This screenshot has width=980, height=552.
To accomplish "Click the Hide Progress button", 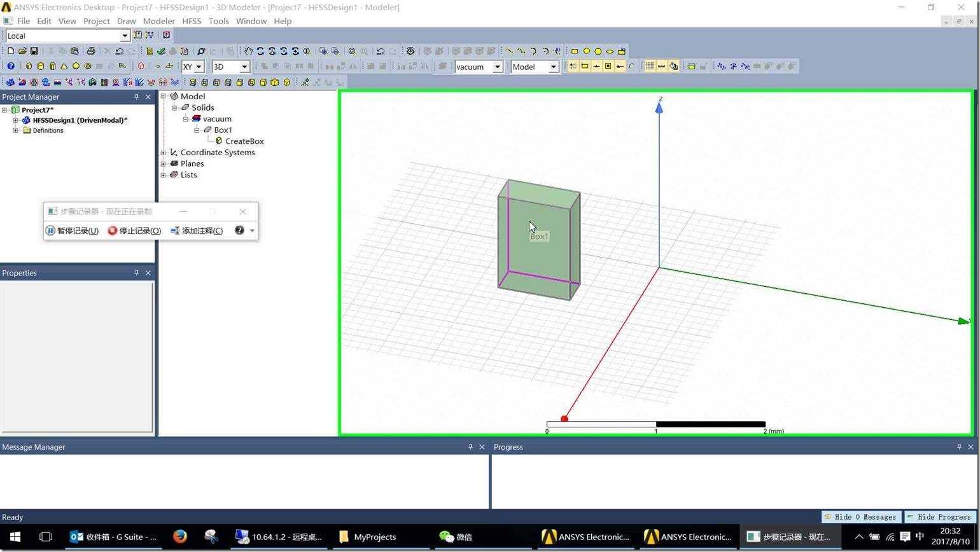I will [x=939, y=517].
